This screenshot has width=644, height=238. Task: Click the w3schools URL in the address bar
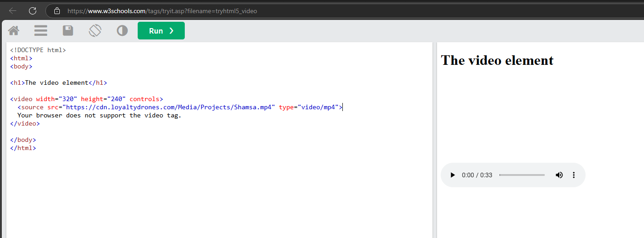162,11
